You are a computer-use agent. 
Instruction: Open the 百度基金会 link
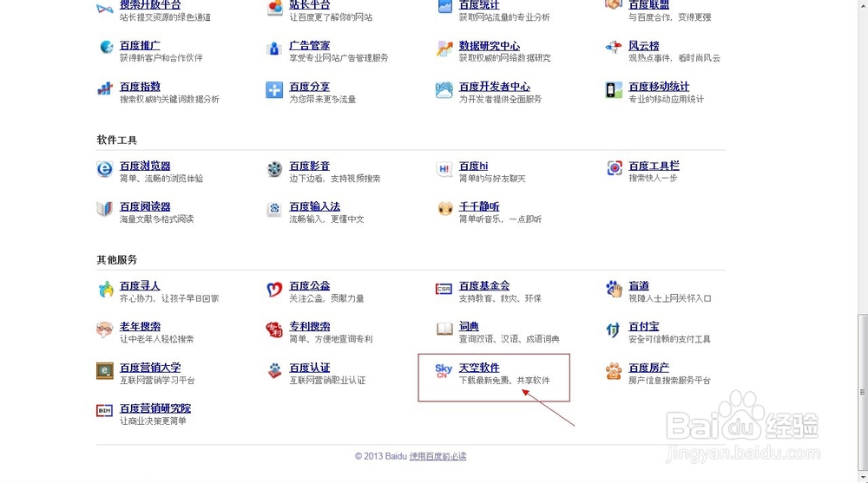pos(483,285)
